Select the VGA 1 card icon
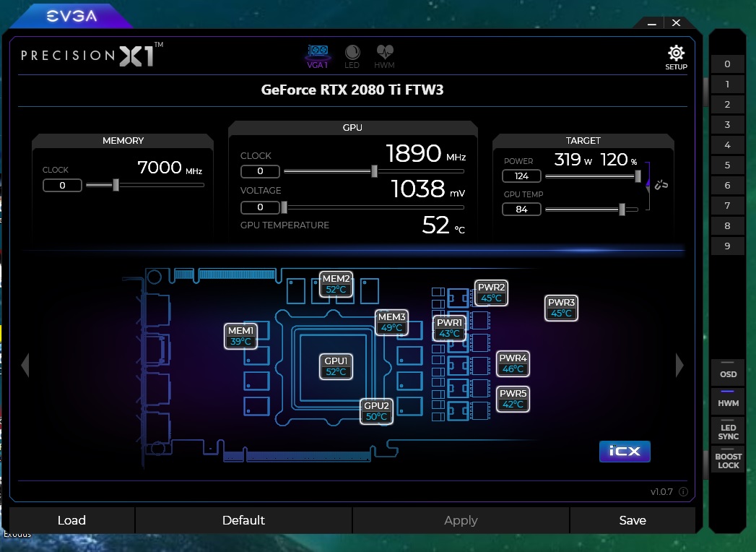 [x=317, y=56]
